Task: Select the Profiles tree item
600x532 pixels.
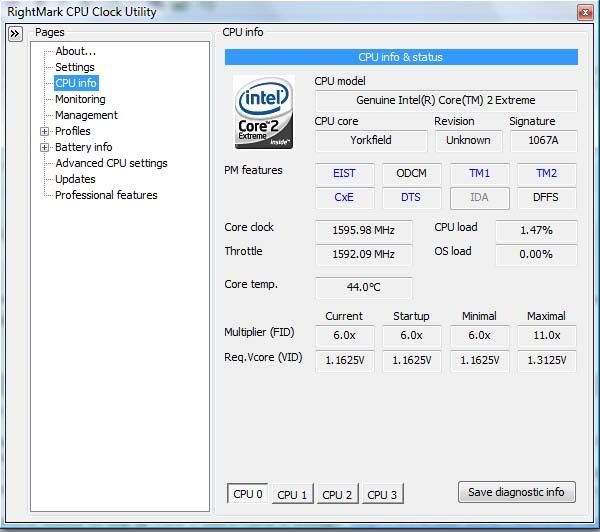Action: tap(73, 131)
